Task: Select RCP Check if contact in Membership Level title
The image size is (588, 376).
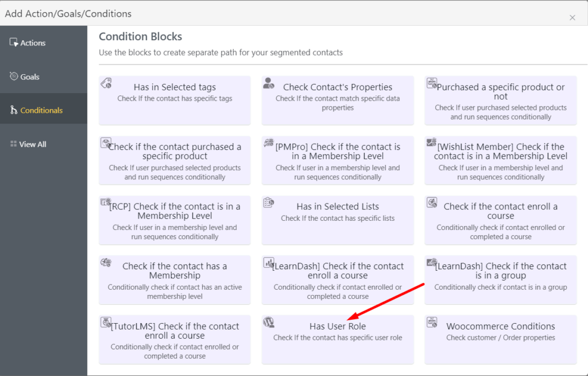Action: coord(175,211)
